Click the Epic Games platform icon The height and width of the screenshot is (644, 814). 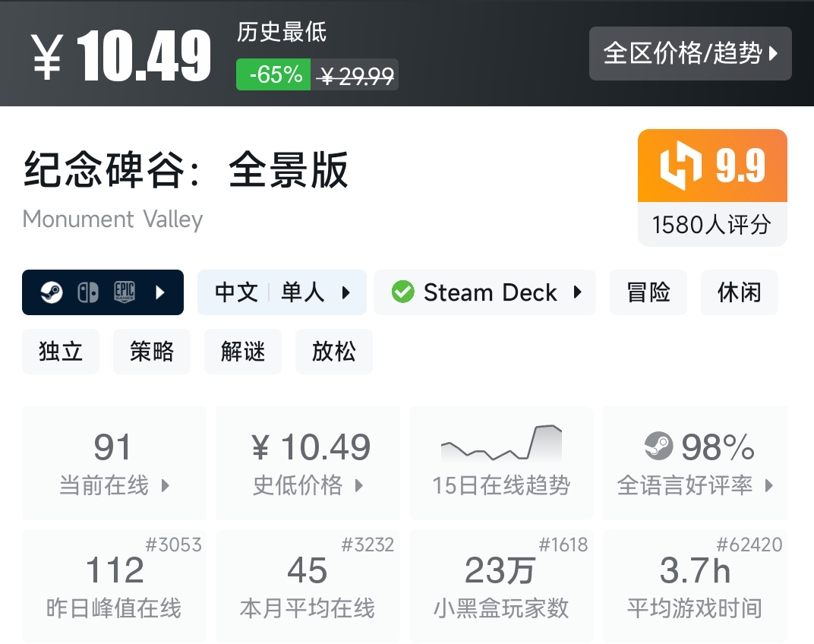tap(125, 292)
